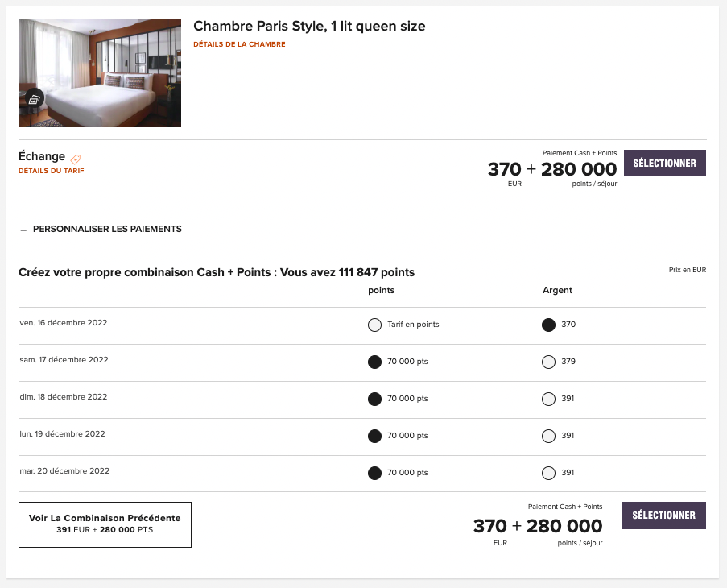Image resolution: width=727 pixels, height=588 pixels.
Task: Choose 70 000 pts for December 20
Action: (374, 473)
